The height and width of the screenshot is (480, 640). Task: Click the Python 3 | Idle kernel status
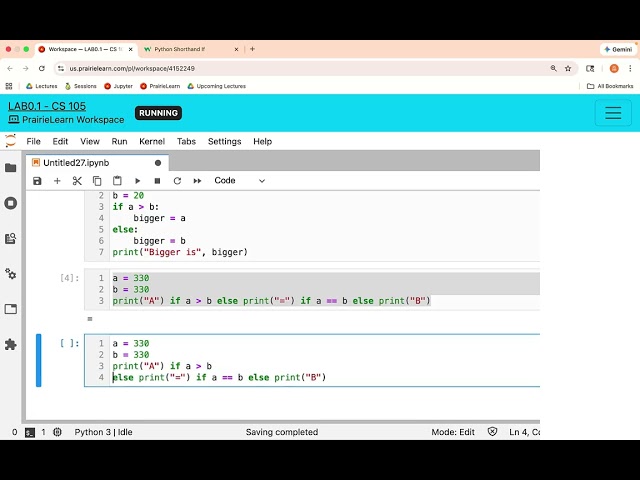pos(103,432)
